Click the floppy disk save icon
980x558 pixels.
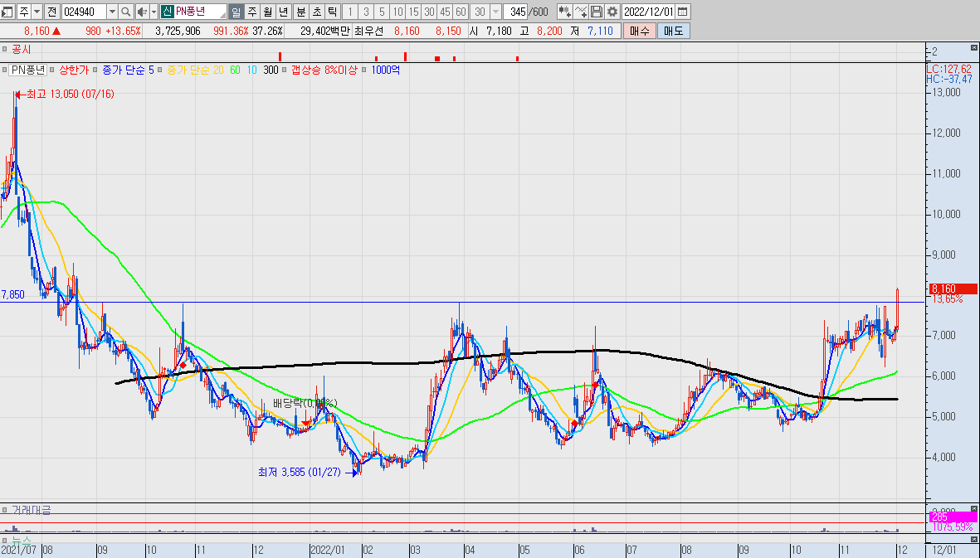pos(597,12)
